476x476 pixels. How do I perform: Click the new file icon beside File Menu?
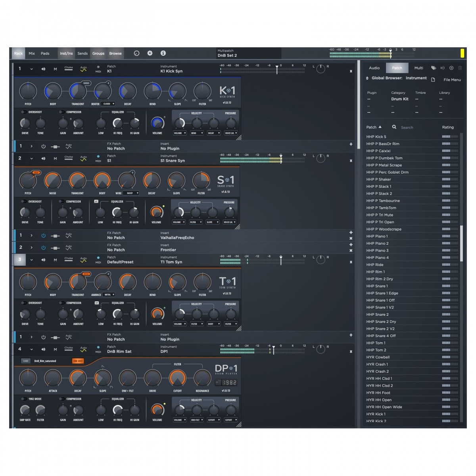[x=433, y=80]
